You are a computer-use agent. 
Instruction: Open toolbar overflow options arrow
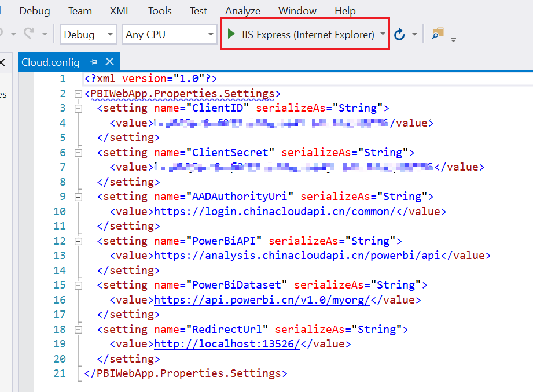(x=453, y=39)
